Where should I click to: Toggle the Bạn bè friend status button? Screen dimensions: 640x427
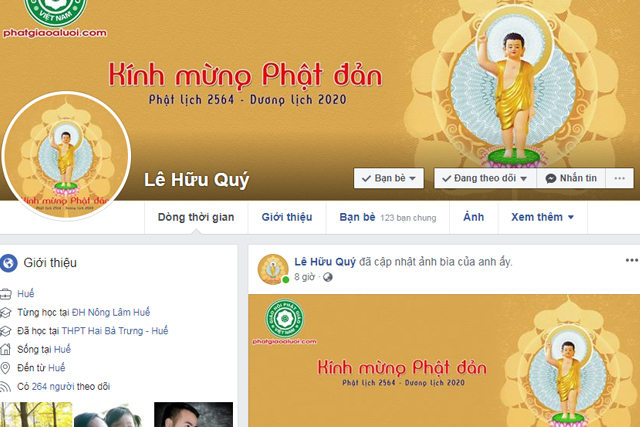pos(389,178)
